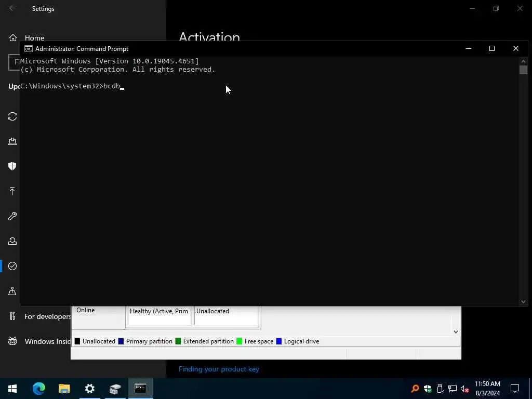This screenshot has width=532, height=399.
Task: Close the Settings window
Action: click(520, 8)
